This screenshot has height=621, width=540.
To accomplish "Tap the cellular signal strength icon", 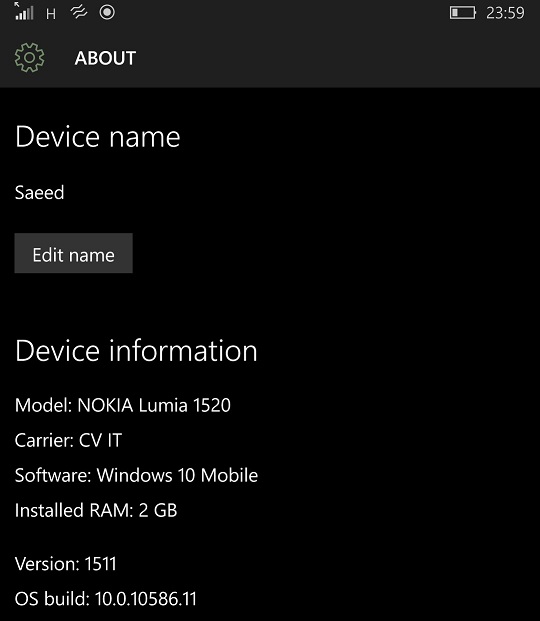I will pyautogui.click(x=24, y=11).
